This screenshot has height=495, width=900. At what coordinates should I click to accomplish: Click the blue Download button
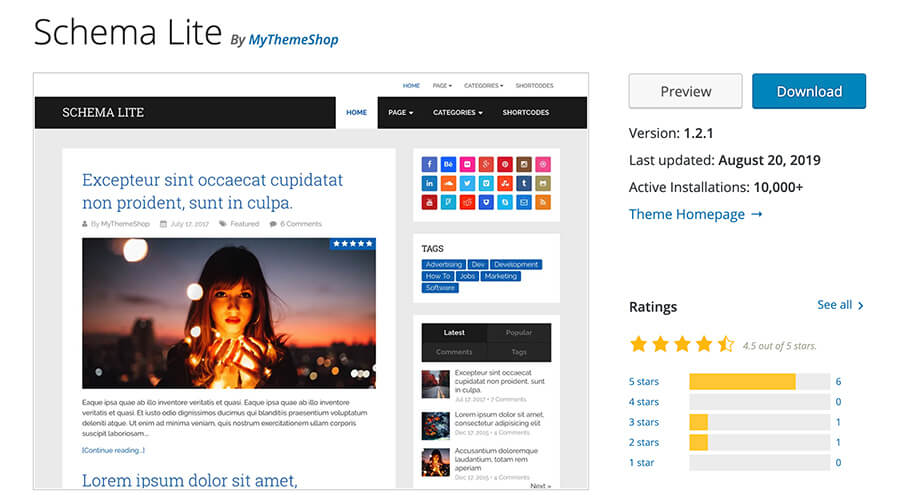[809, 91]
